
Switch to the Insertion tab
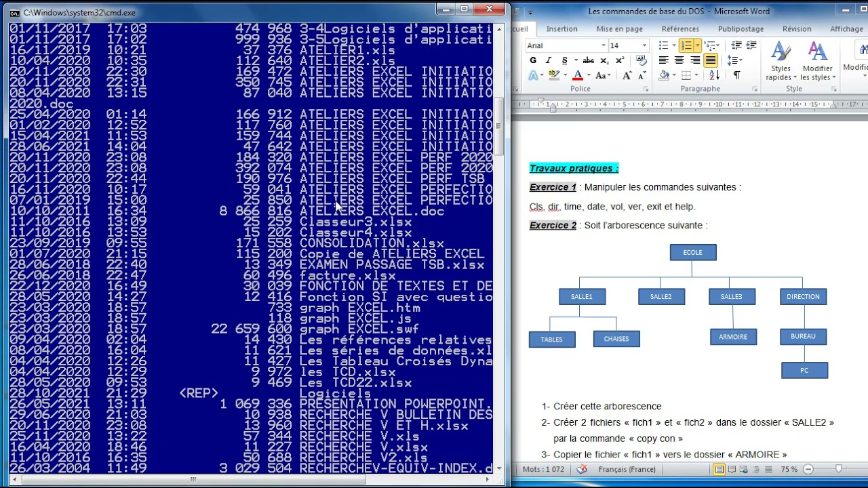coord(562,29)
